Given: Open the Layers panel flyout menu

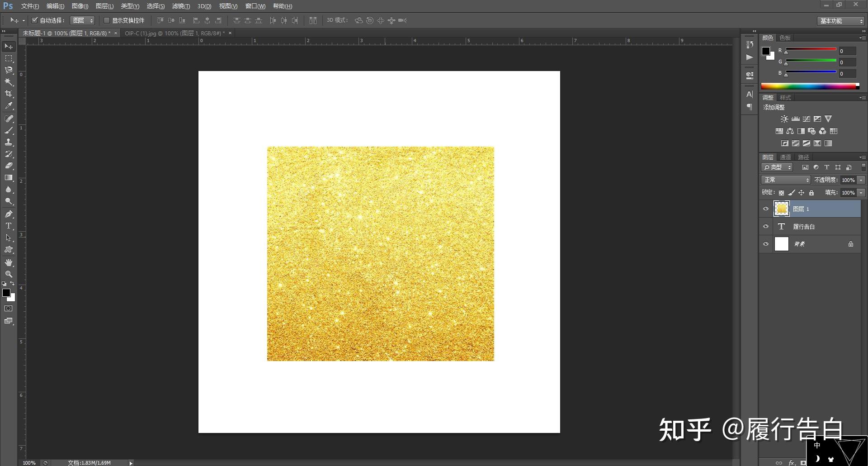Looking at the screenshot, I should pos(862,157).
